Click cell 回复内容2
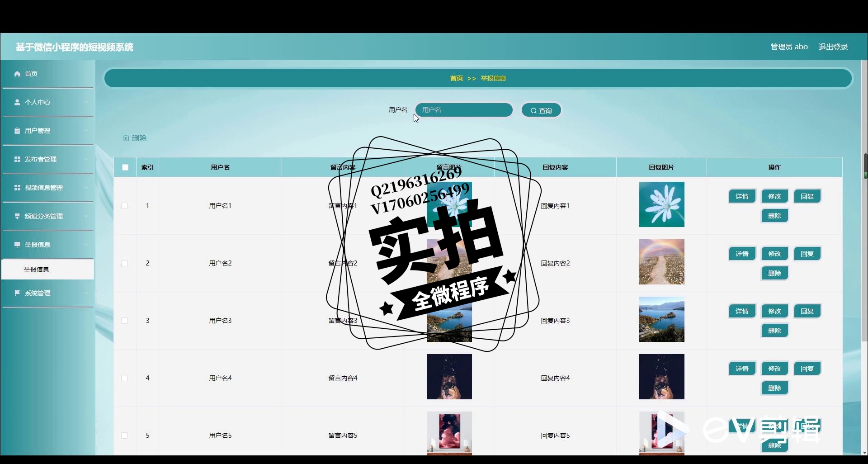Screen dimensions: 868x464 (555, 263)
